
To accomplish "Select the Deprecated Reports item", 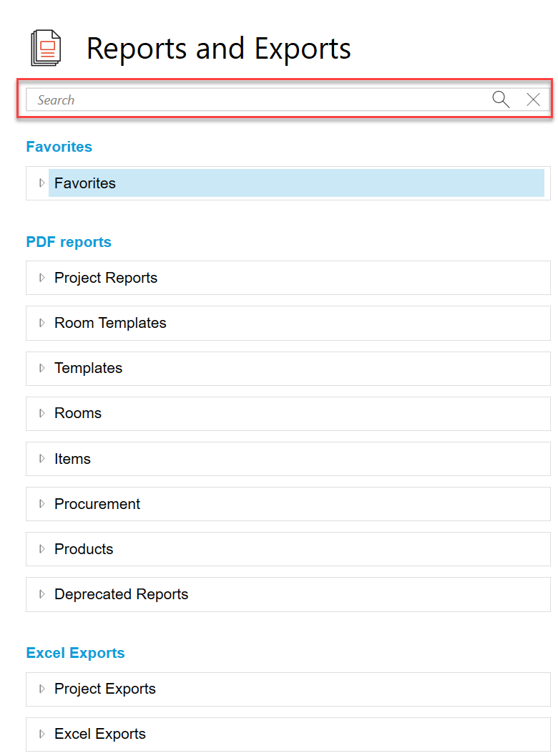I will click(x=121, y=594).
